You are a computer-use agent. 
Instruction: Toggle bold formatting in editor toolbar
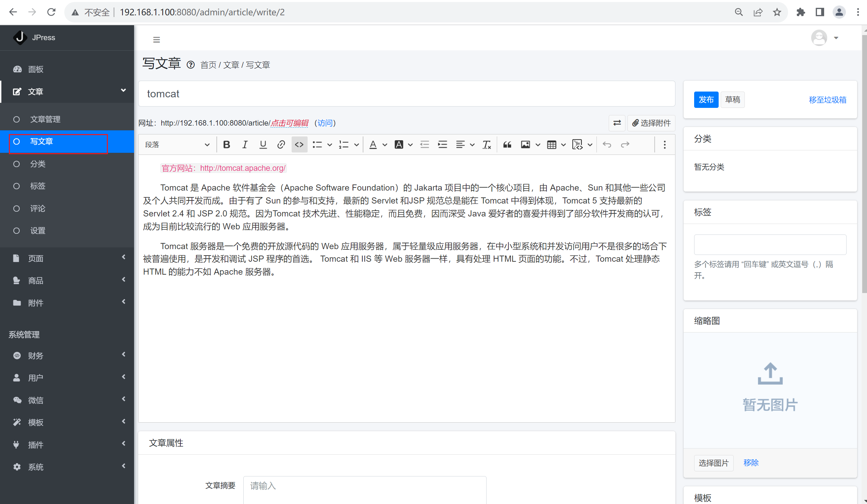tap(226, 145)
